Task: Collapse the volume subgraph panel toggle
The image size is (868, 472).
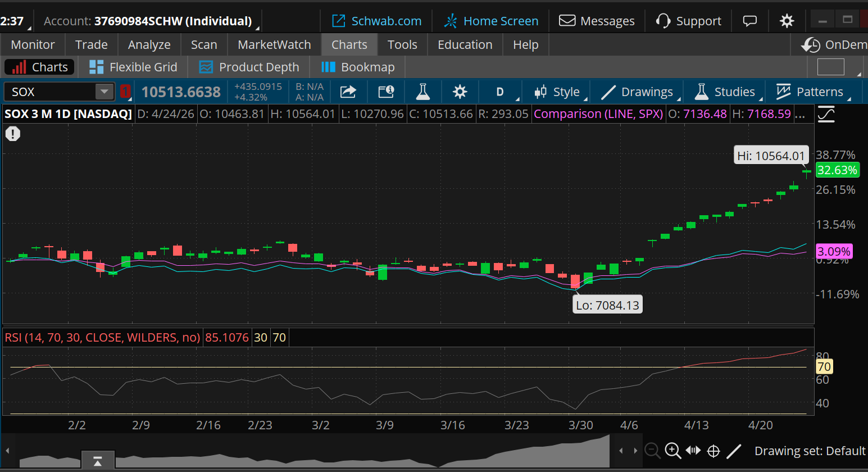Action: click(x=98, y=461)
